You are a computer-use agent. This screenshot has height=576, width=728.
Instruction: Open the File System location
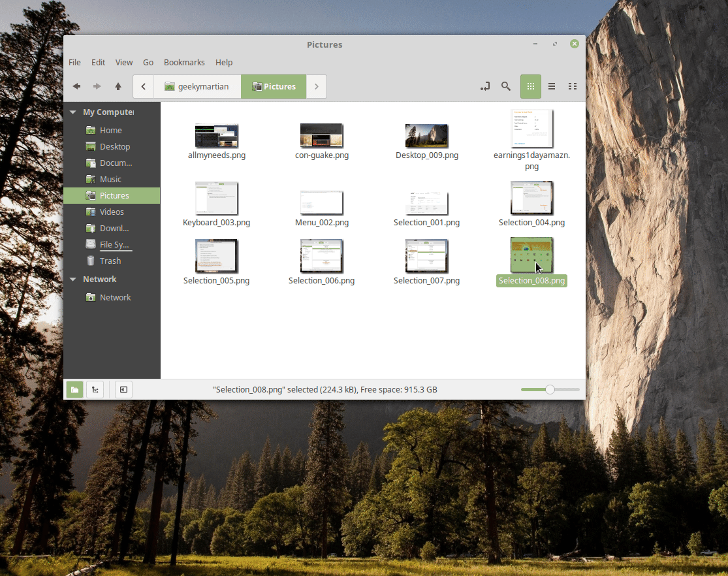tap(114, 244)
